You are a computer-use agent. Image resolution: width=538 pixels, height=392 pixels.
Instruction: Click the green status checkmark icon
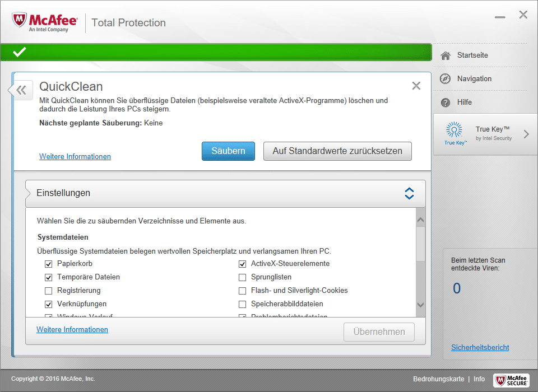20,52
